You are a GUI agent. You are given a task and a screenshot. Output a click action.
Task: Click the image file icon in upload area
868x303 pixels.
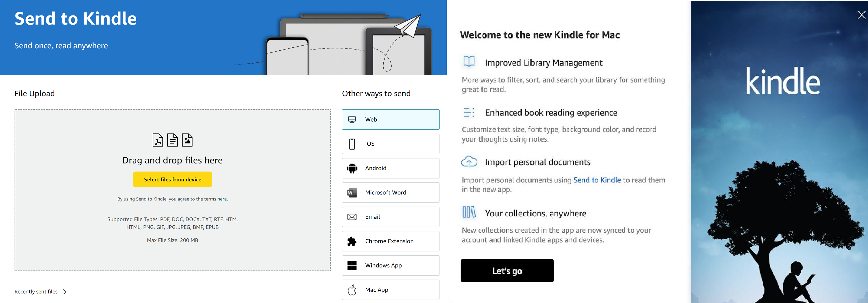point(187,140)
